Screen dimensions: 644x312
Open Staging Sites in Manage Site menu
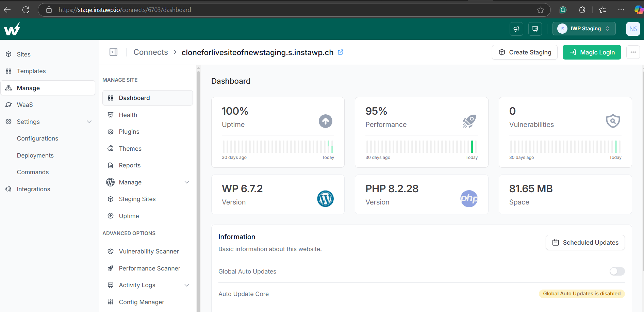tap(148, 199)
